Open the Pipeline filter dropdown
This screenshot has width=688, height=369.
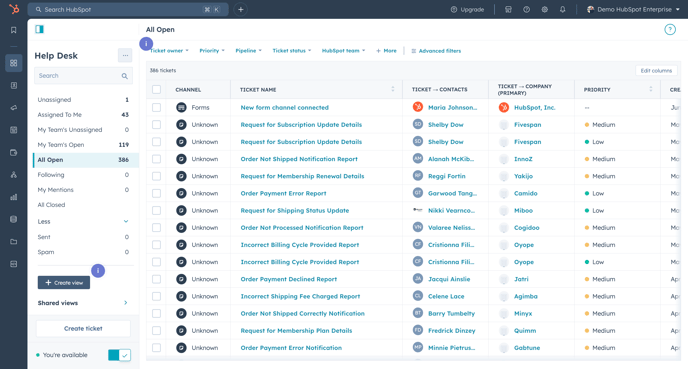pos(248,51)
